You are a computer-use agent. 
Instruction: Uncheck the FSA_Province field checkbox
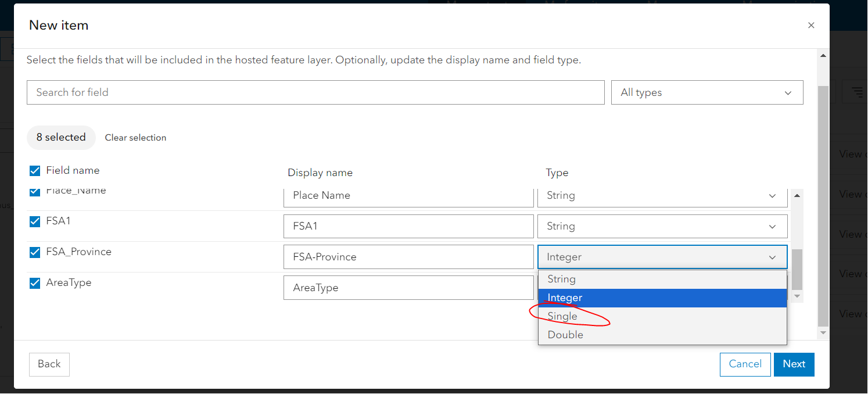point(35,252)
